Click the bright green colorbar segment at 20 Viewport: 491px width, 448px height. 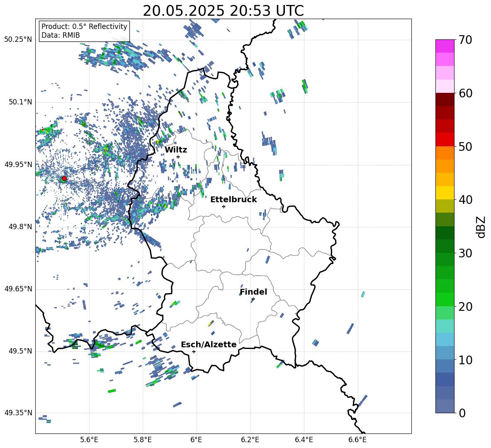point(445,299)
